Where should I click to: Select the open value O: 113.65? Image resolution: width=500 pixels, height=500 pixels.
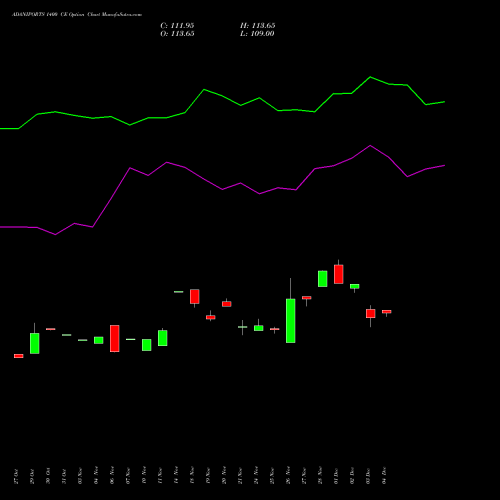click(177, 34)
